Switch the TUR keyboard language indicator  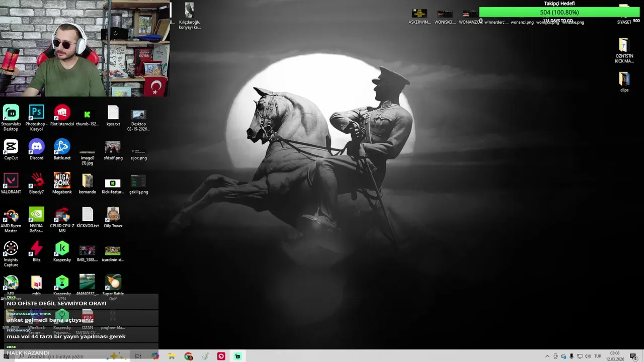[598, 356]
